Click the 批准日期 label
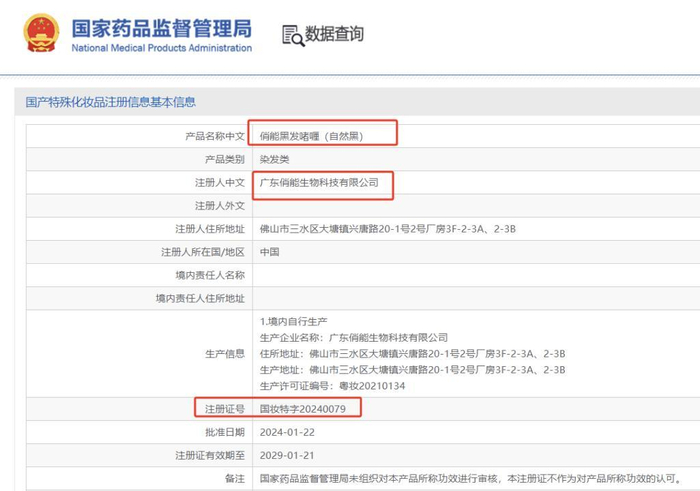Screen dimensions: 700x491 [x=225, y=432]
